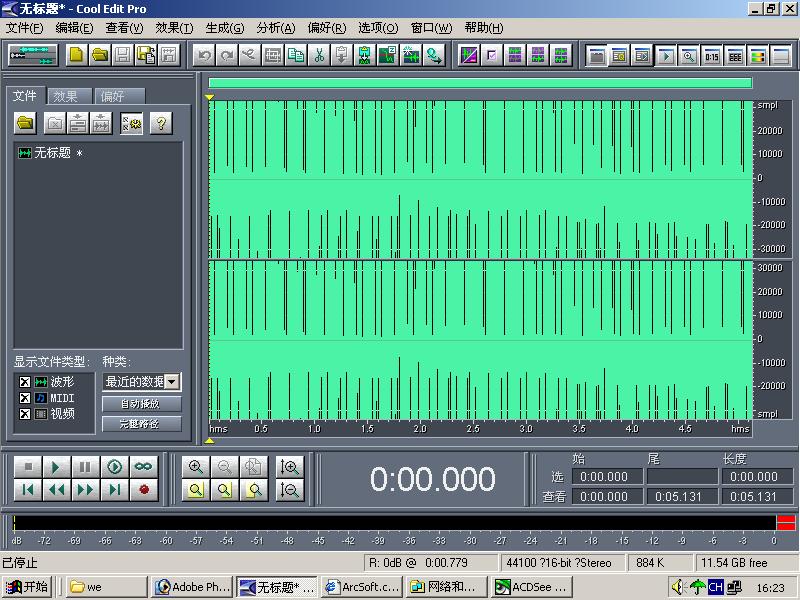The height and width of the screenshot is (600, 800).
Task: Click the 自动播放 button
Action: pos(141,404)
